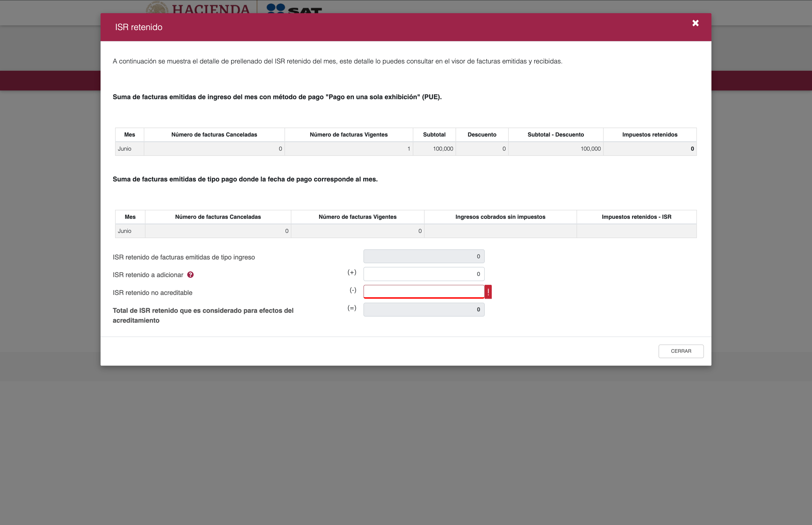Click the SAT logo in the header
This screenshot has width=812, height=525.
click(294, 8)
